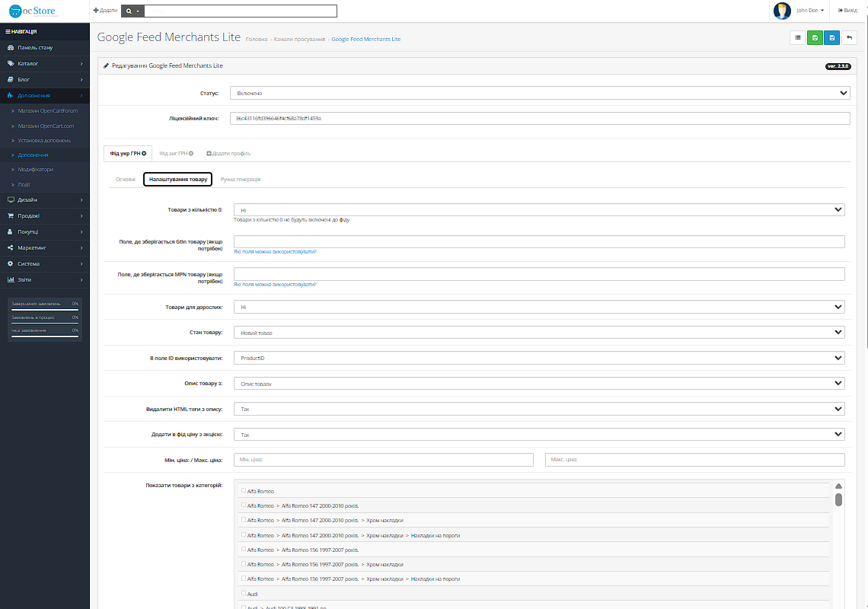The image size is (868, 609).
Task: Click the Звіти chart icon
Action: click(10, 279)
